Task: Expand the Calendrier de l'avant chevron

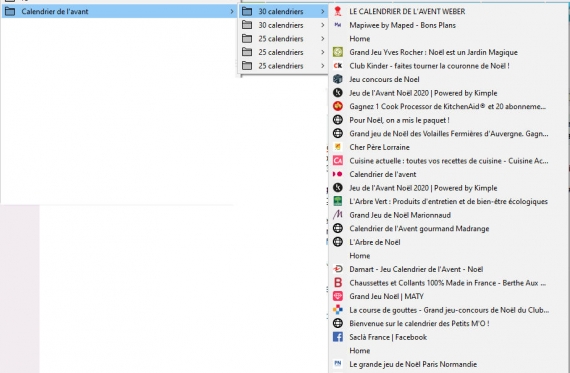Action: pyautogui.click(x=232, y=11)
